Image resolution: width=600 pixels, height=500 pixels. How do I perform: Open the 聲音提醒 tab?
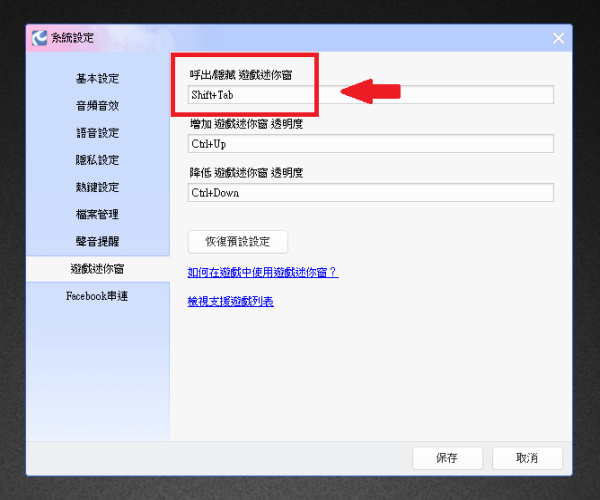point(97,241)
